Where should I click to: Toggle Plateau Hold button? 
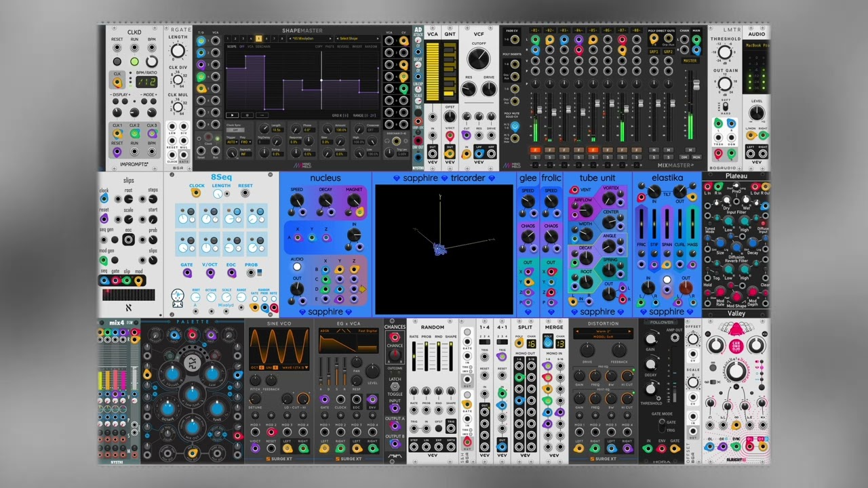707,292
